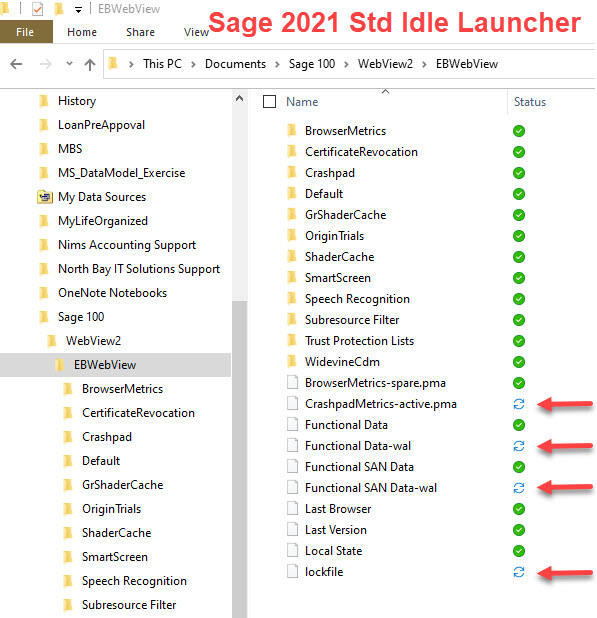
Task: Select the WebView2 tree folder
Action: click(x=93, y=341)
